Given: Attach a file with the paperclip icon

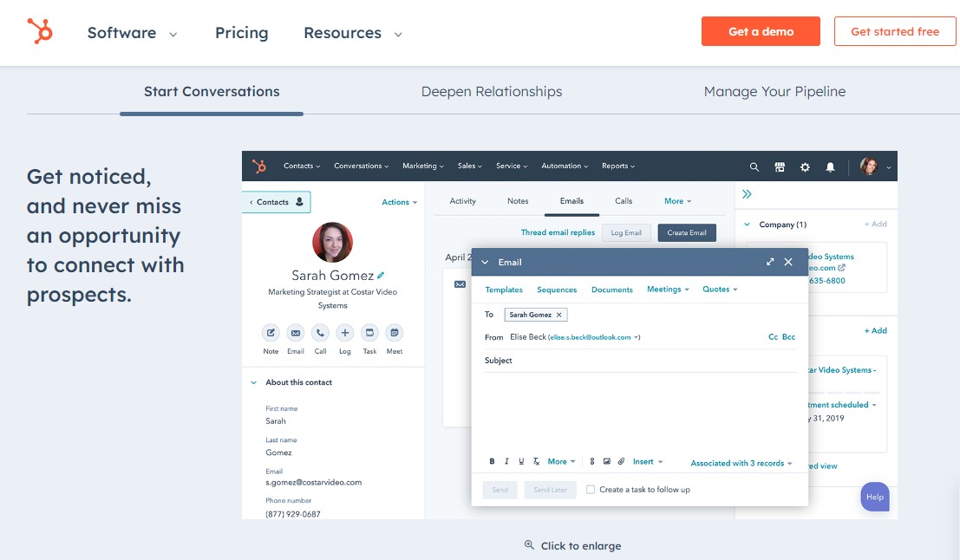Looking at the screenshot, I should tap(622, 461).
